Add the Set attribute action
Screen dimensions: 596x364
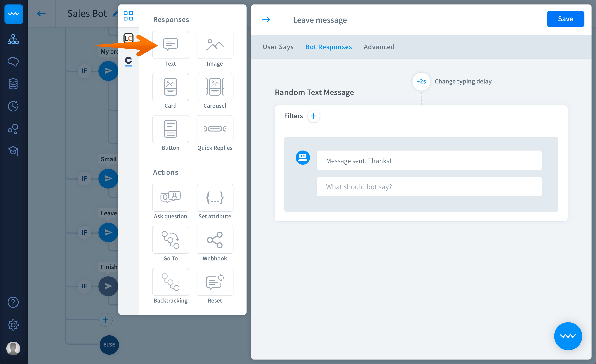coord(215,197)
